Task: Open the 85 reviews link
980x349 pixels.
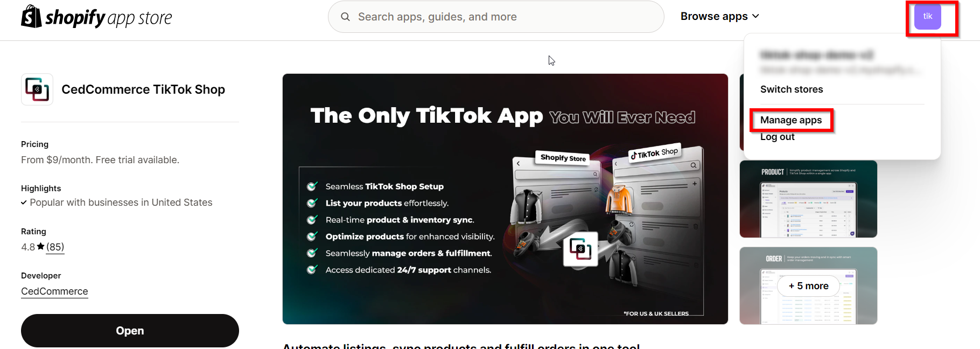Action: (55, 247)
